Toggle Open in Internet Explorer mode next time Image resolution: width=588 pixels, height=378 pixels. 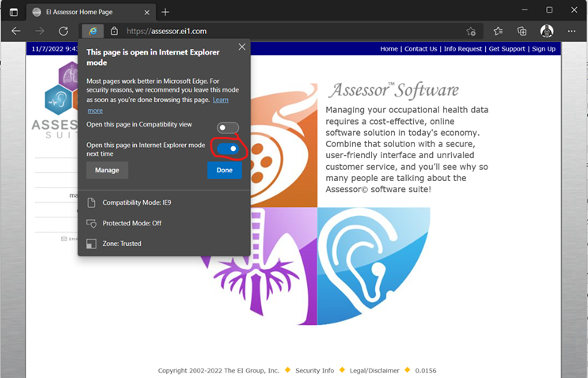[x=228, y=149]
